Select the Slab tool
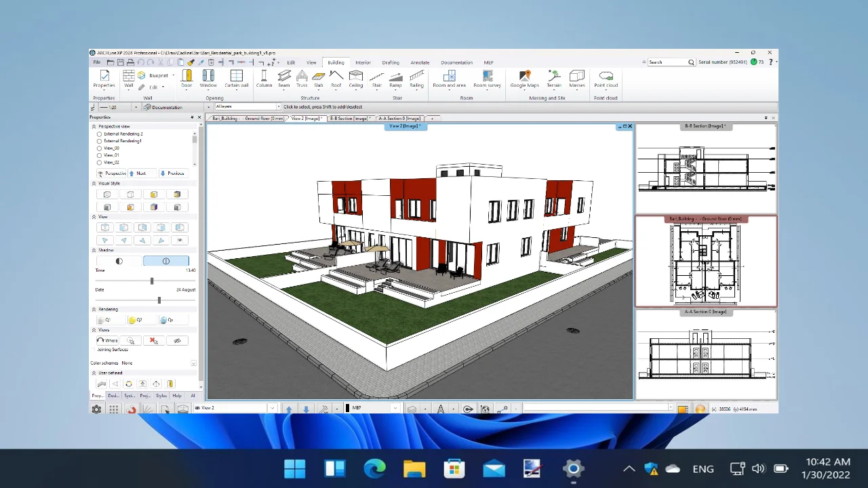Screen dimensions: 868x488 coord(319,79)
